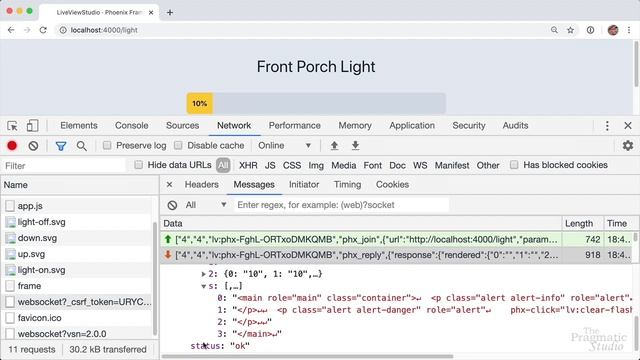The height and width of the screenshot is (360, 640).
Task: Collapse the "s:" array node
Action: (203, 287)
